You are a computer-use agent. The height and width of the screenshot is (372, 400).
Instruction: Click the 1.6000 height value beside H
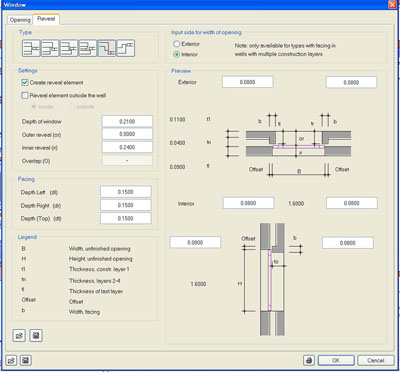198,284
